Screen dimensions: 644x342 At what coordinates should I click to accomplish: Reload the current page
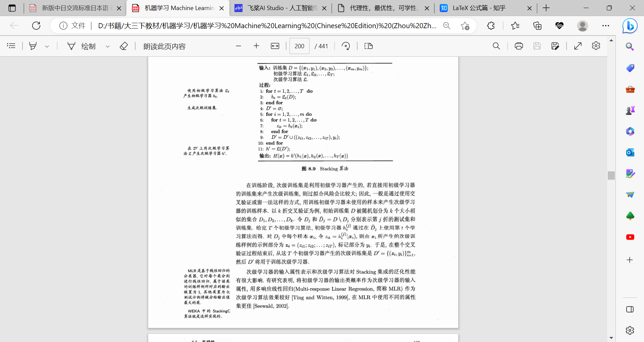coord(36,25)
